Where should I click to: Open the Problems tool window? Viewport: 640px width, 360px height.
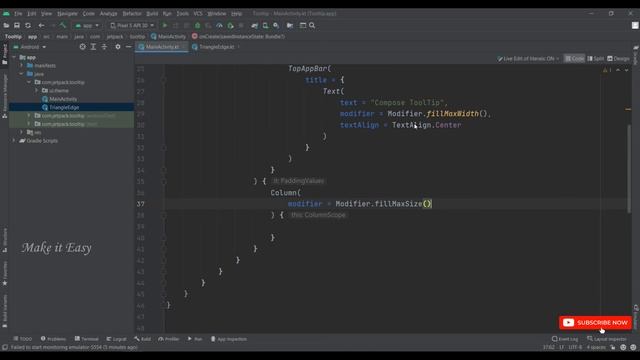click(x=53, y=339)
